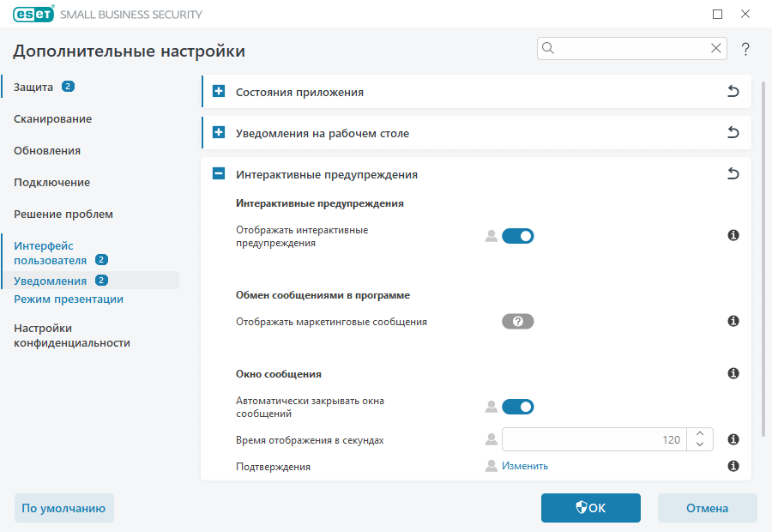This screenshot has height=532, width=772.
Task: Disable отображение интерактивных предупреждений
Action: 517,235
